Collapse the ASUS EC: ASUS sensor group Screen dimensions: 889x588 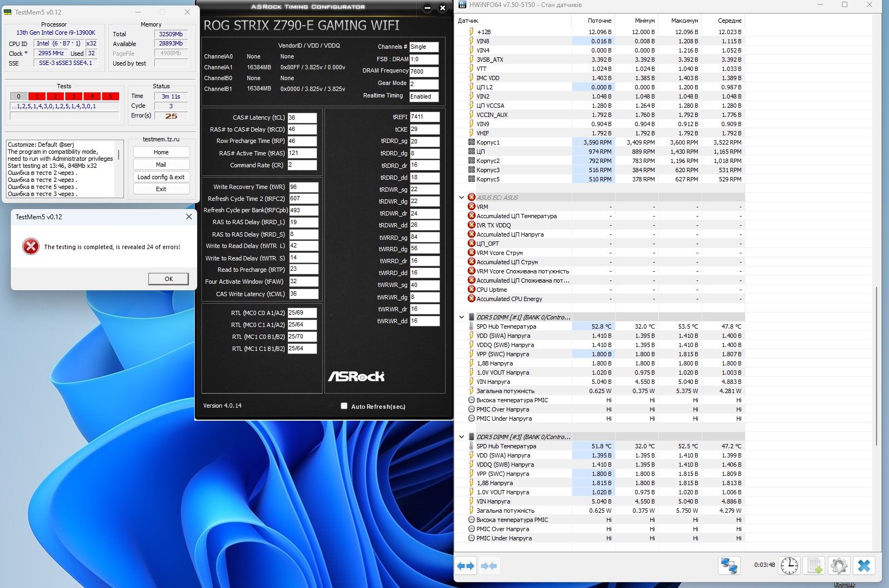coord(462,198)
